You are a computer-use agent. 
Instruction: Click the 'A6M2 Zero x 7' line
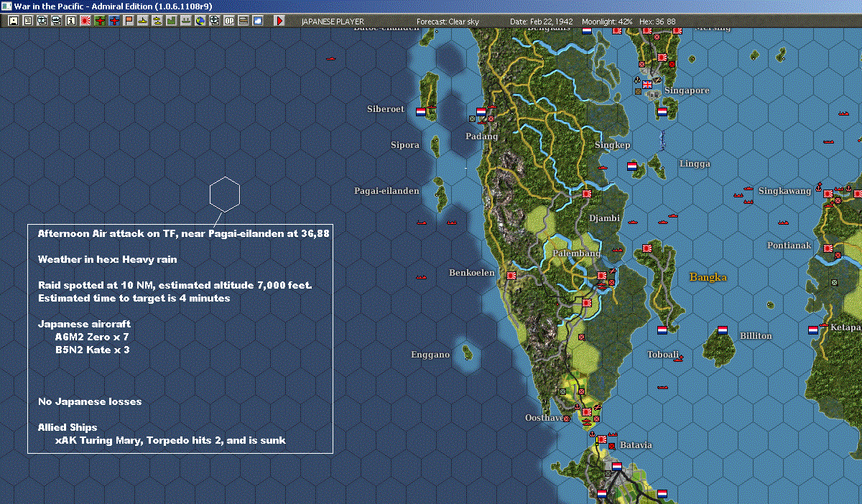92,336
